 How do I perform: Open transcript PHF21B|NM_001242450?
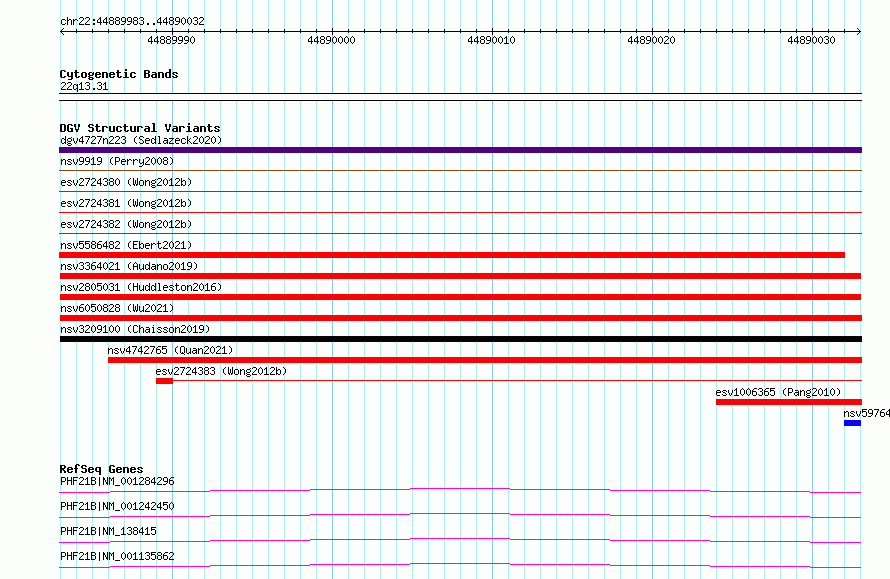pos(117,506)
